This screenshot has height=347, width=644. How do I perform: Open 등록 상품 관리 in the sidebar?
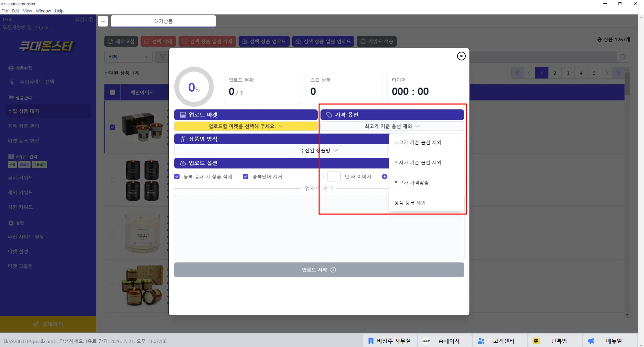point(23,126)
